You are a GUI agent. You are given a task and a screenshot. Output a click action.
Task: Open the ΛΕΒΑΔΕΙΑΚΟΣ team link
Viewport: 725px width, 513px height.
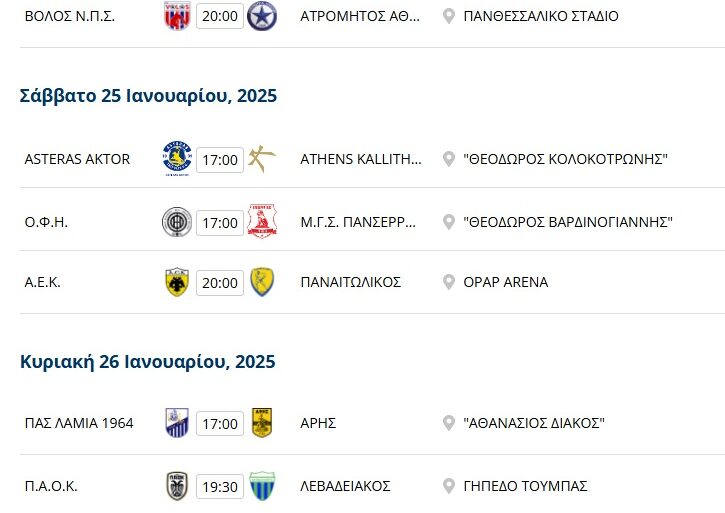tap(345, 486)
